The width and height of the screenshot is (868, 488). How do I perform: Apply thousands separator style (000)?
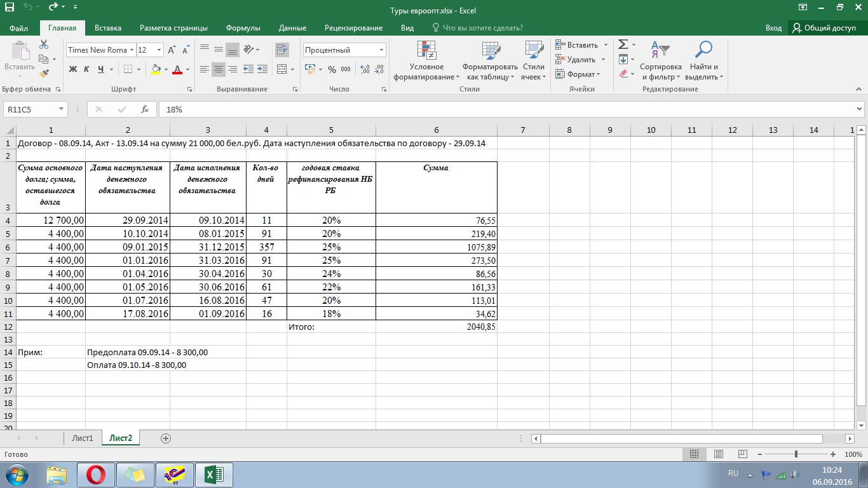coord(346,69)
